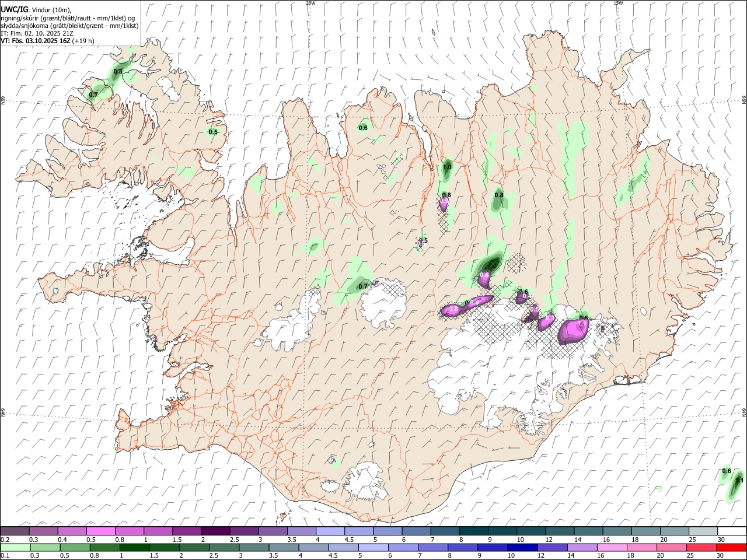Click the 0.8 value at the northwest tip

point(118,72)
